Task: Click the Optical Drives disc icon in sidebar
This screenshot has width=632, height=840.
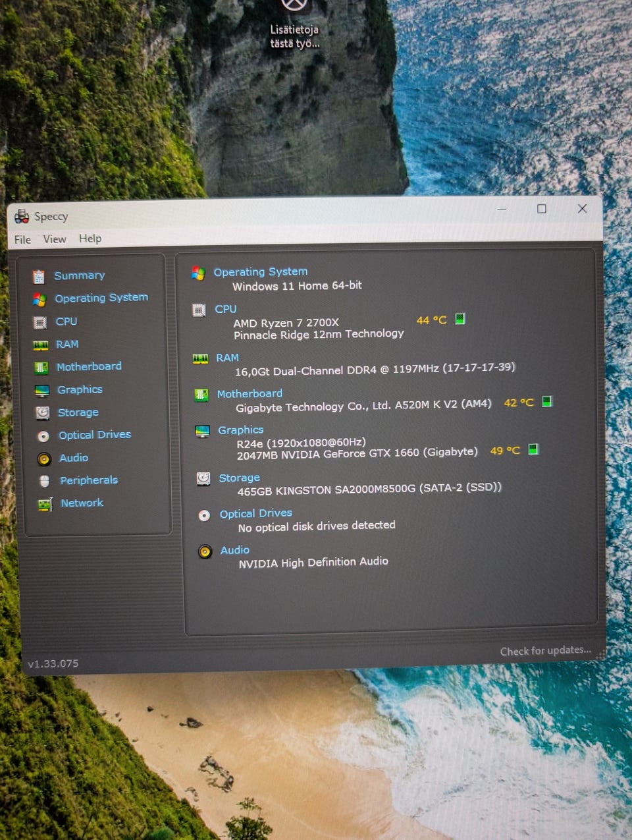Action: (43, 436)
